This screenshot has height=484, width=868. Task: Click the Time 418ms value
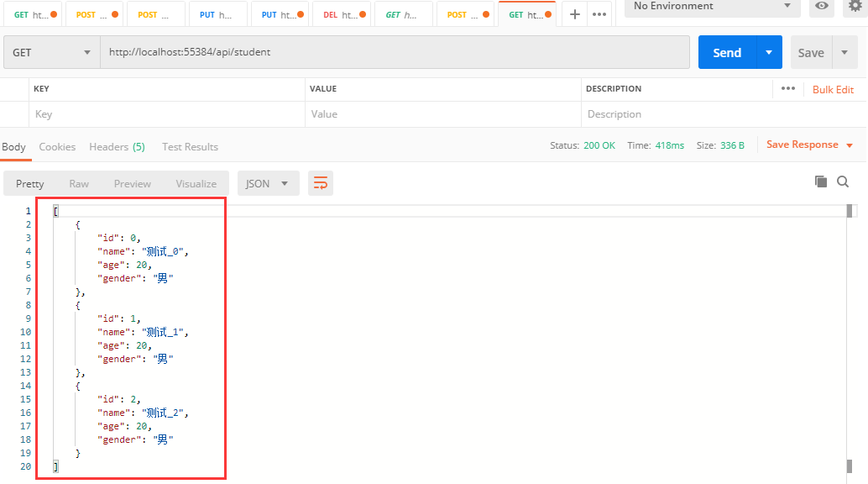[669, 145]
